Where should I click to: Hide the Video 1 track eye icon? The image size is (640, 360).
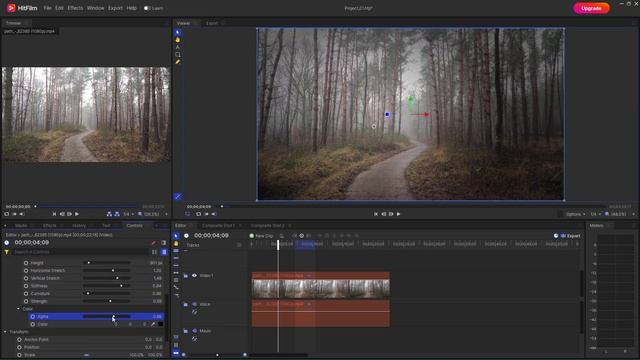(x=194, y=276)
